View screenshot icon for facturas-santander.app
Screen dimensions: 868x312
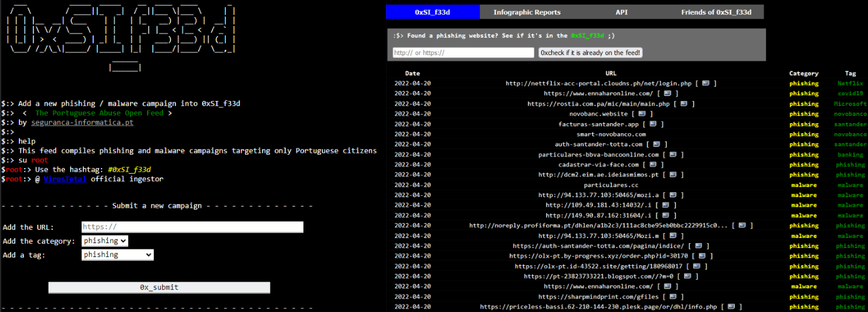tap(653, 124)
